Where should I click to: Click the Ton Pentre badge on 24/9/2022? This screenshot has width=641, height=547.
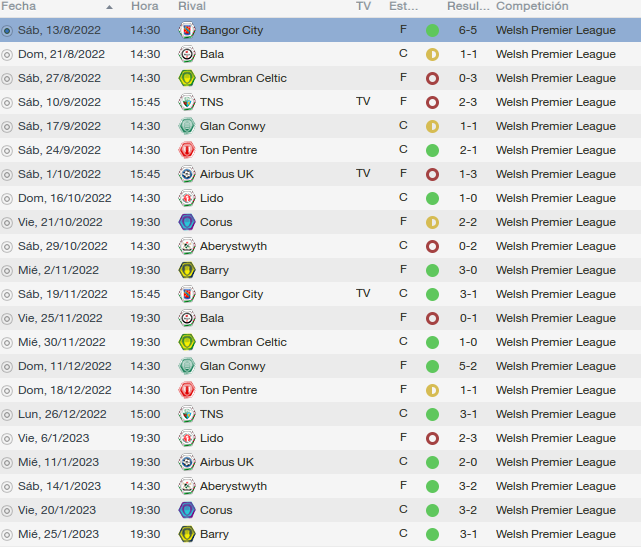click(187, 150)
